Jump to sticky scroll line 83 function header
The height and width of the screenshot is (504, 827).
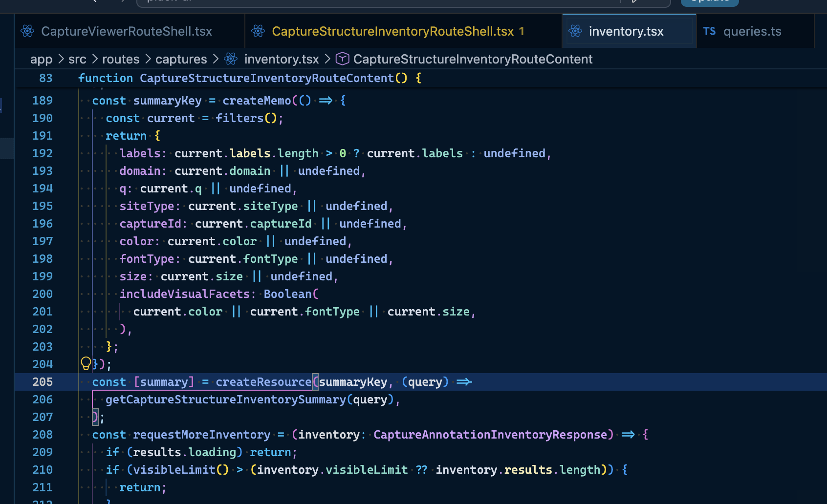(x=420, y=78)
